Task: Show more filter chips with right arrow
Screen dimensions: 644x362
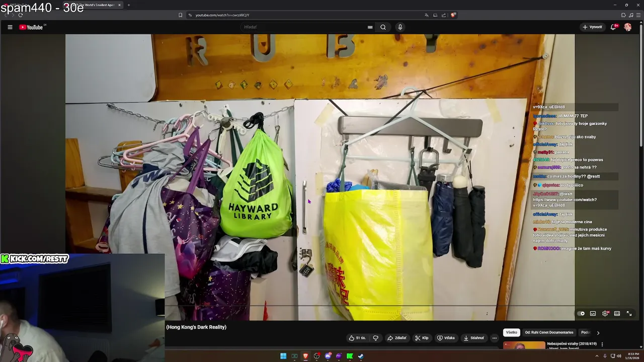Action: (598, 333)
